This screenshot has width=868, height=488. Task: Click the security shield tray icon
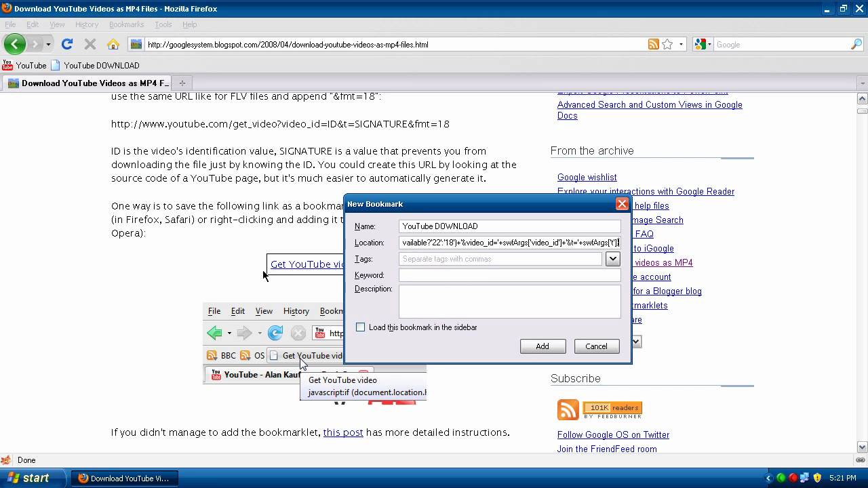pos(816,478)
